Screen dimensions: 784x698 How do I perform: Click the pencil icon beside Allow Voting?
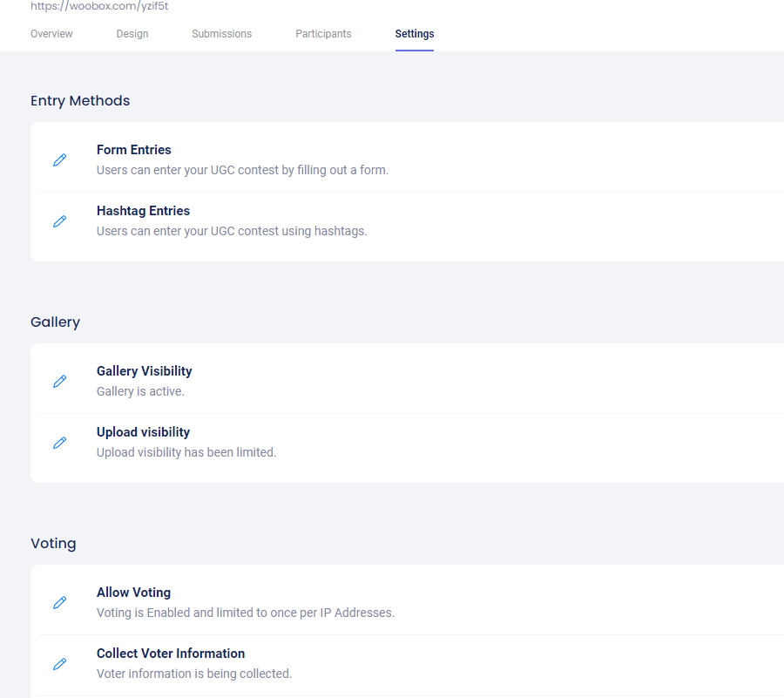coord(59,603)
